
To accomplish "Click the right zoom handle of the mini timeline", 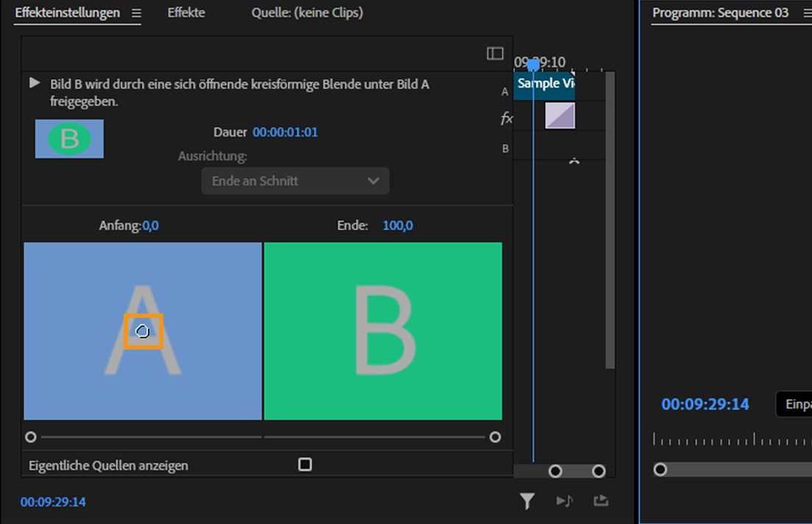I will [x=599, y=471].
